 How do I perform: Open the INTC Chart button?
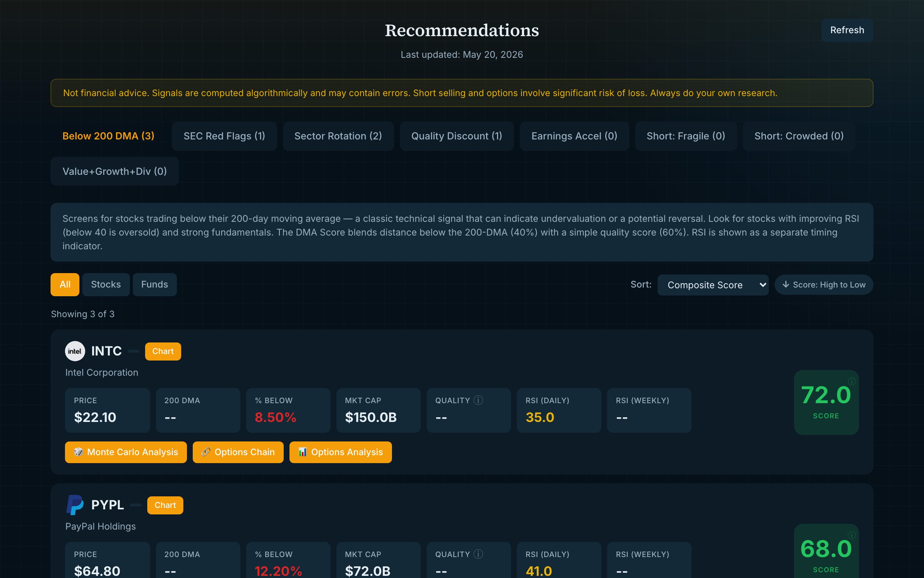163,351
